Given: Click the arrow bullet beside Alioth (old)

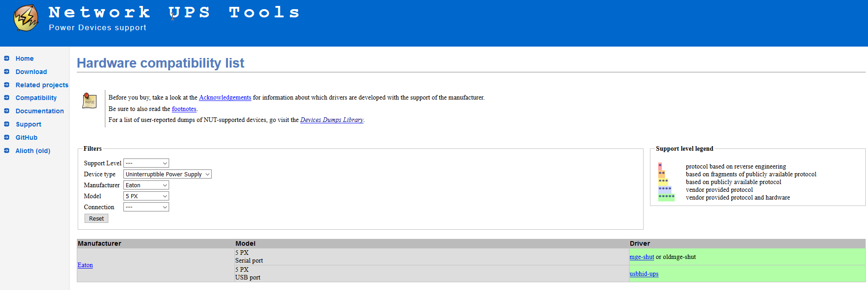Looking at the screenshot, I should click(x=6, y=151).
